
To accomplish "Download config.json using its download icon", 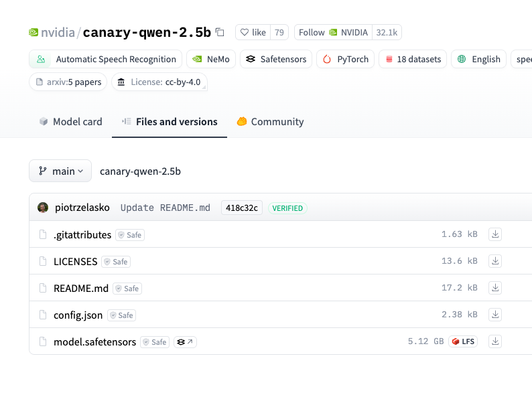I will tap(495, 315).
